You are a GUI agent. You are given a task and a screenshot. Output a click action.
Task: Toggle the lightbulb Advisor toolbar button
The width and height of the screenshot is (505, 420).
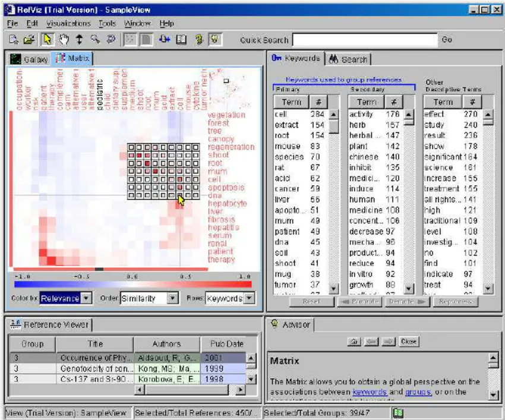click(214, 40)
